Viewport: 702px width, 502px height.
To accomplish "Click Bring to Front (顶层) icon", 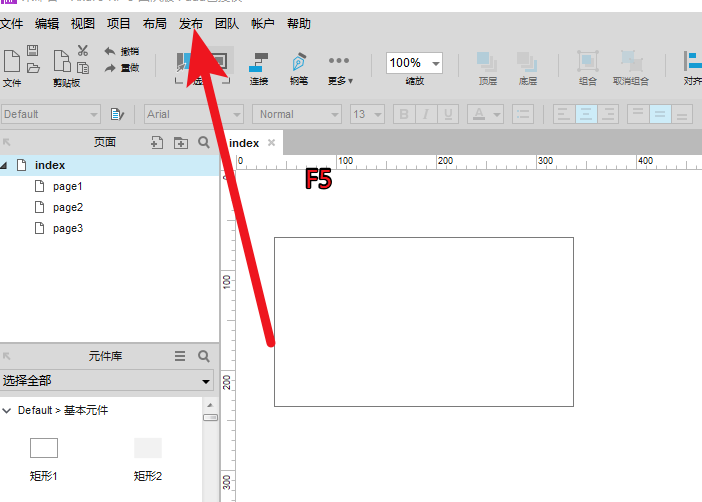I will pyautogui.click(x=487, y=66).
